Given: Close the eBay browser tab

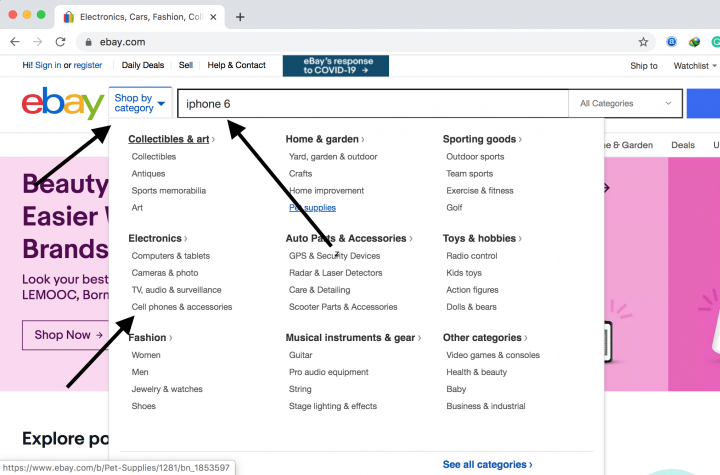Looking at the screenshot, I should (x=213, y=17).
